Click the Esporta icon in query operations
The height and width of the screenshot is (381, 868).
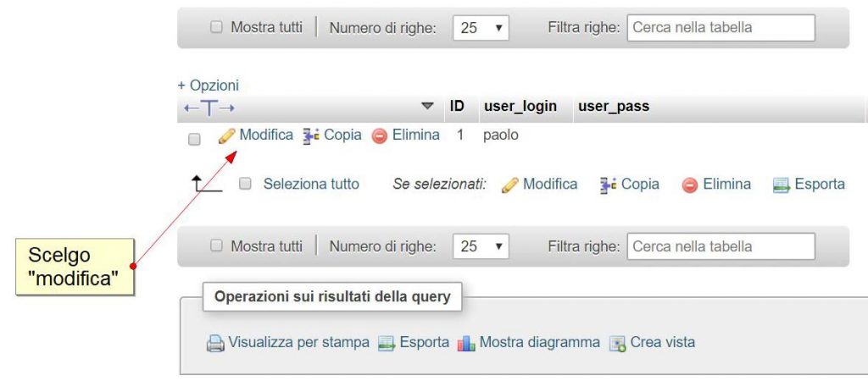coord(387,343)
